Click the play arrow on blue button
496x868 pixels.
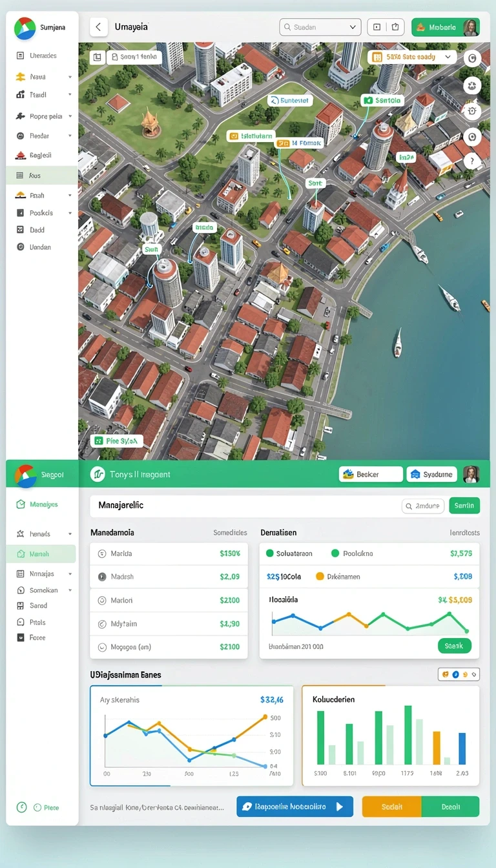[340, 807]
